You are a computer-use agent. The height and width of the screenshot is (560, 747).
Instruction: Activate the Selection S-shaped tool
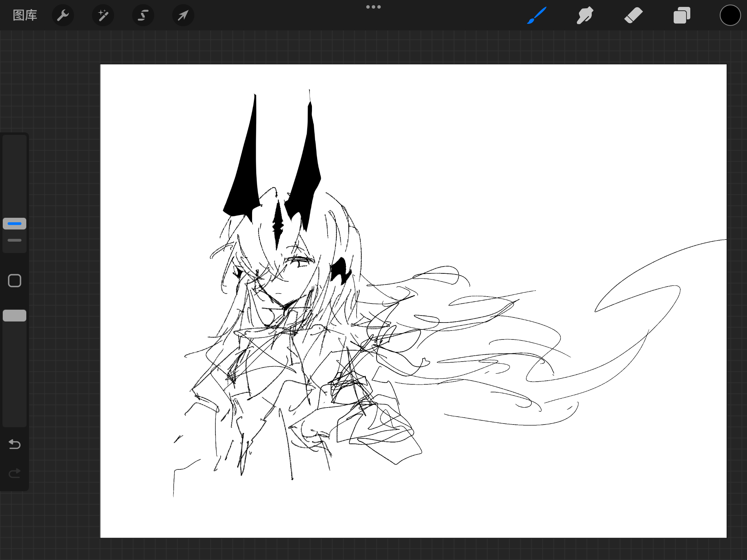[143, 15]
